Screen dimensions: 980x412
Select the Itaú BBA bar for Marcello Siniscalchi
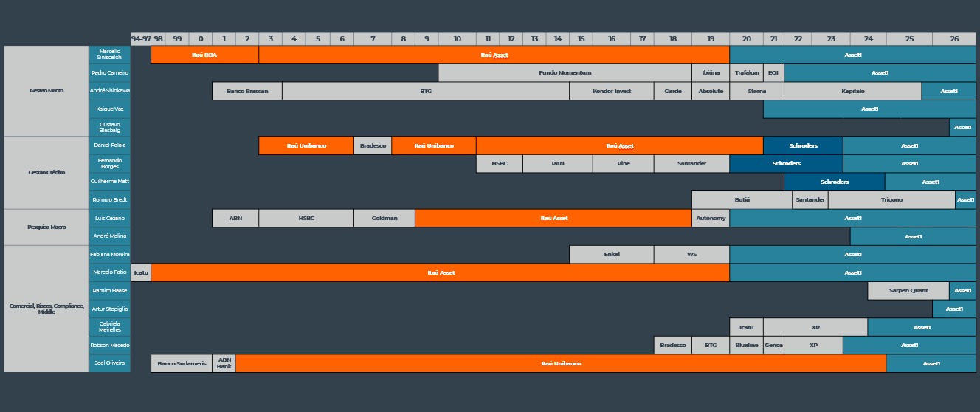[204, 55]
